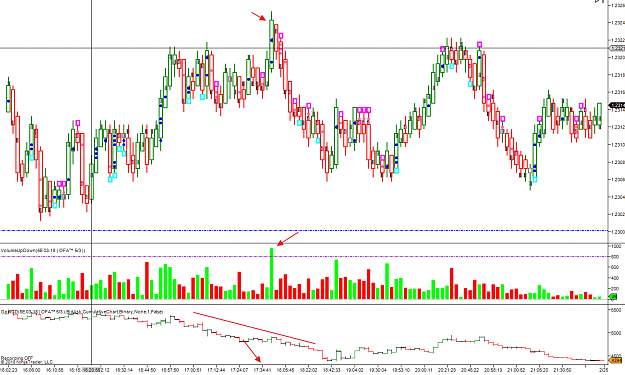Click the 16:02:23 time axis label
Screen dimensions: 625x375
[9, 370]
